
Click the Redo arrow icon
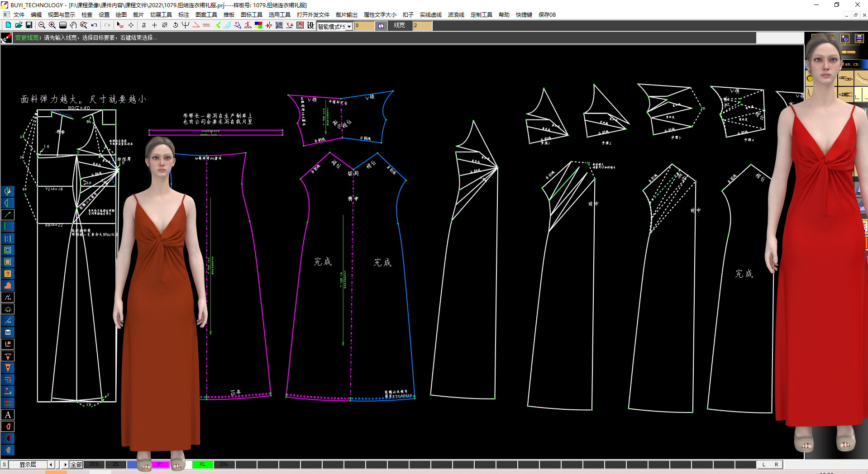[107, 25]
